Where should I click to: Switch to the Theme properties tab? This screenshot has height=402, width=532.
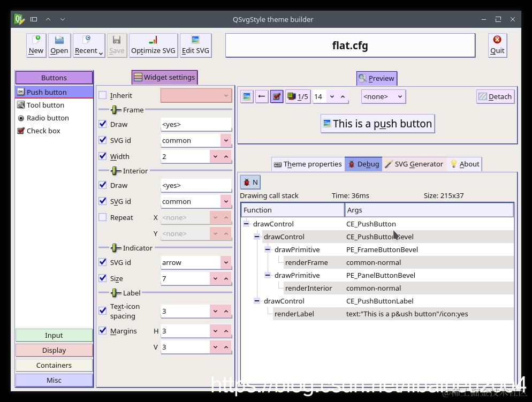pos(308,164)
